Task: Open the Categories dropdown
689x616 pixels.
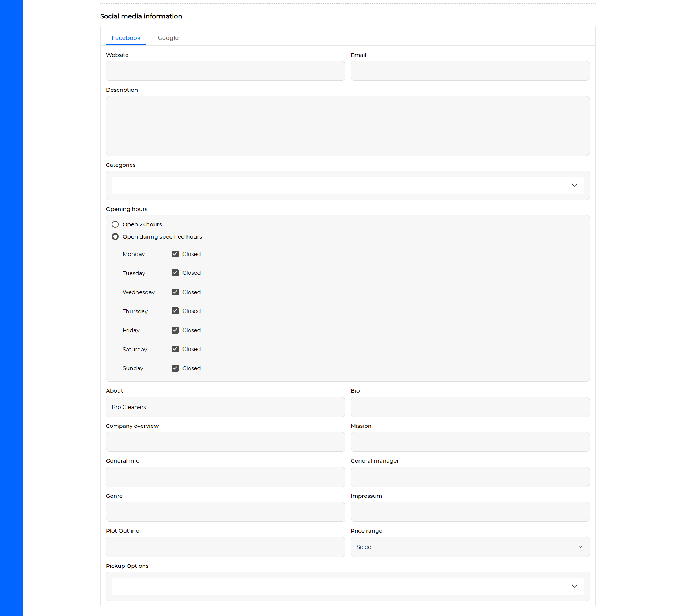Action: click(348, 185)
